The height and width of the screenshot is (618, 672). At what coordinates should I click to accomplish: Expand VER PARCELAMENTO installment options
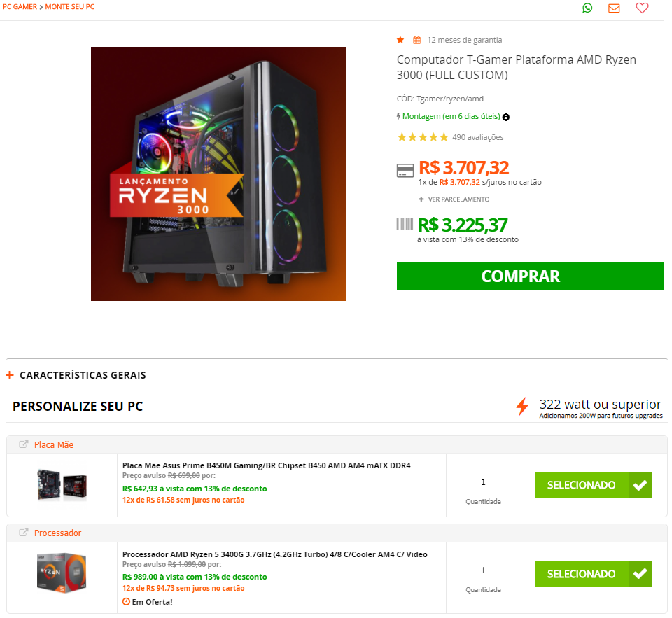454,199
